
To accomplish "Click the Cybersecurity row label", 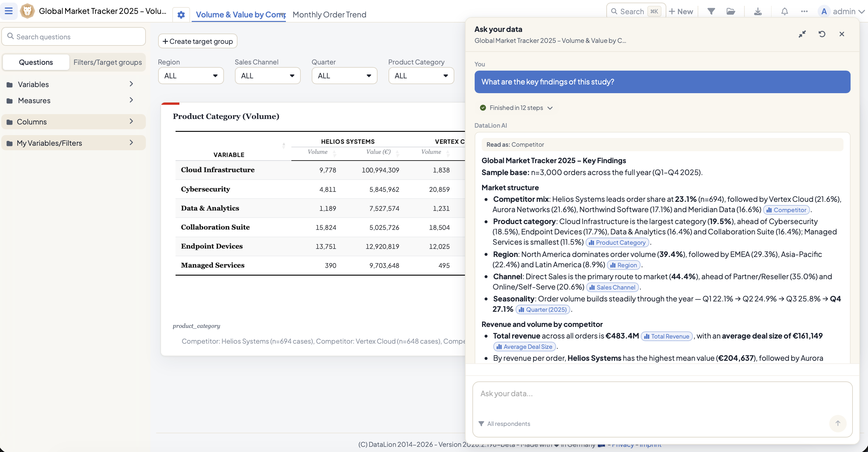I will click(205, 189).
